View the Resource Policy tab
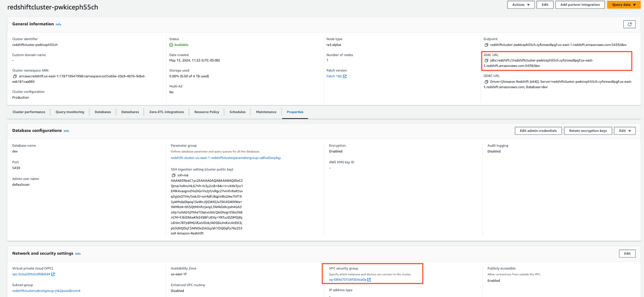Screen dimensions: 644x297 pos(207,112)
